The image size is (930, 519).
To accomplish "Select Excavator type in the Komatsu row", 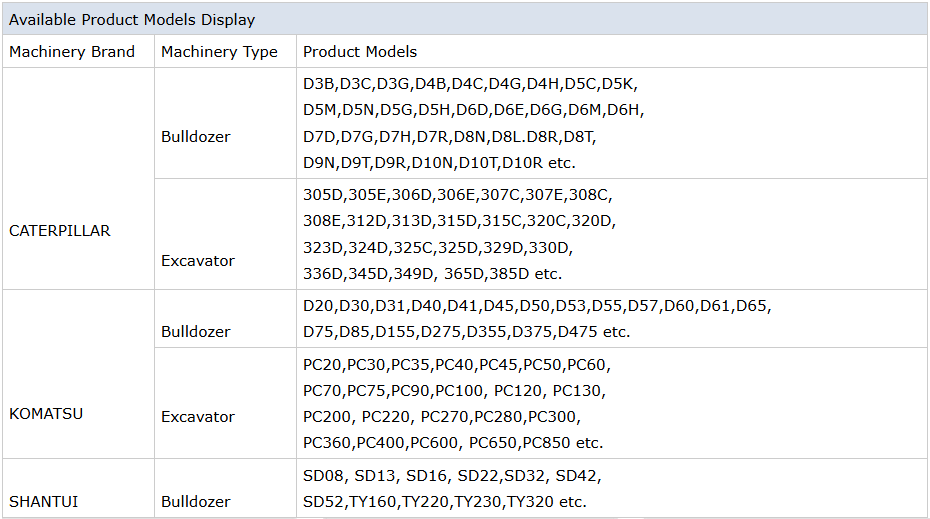I will click(x=198, y=417).
